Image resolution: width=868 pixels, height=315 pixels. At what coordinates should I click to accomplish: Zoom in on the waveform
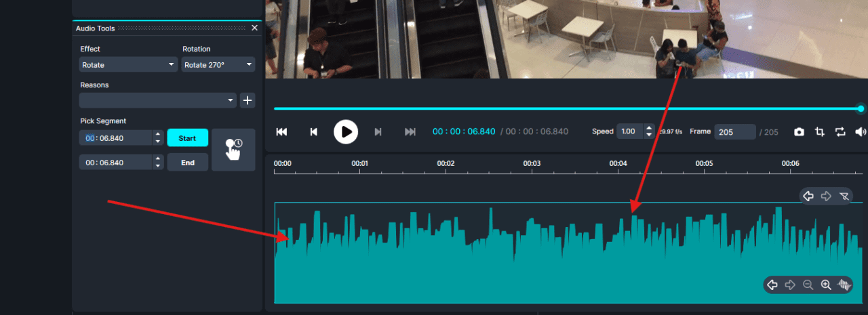[x=826, y=285]
